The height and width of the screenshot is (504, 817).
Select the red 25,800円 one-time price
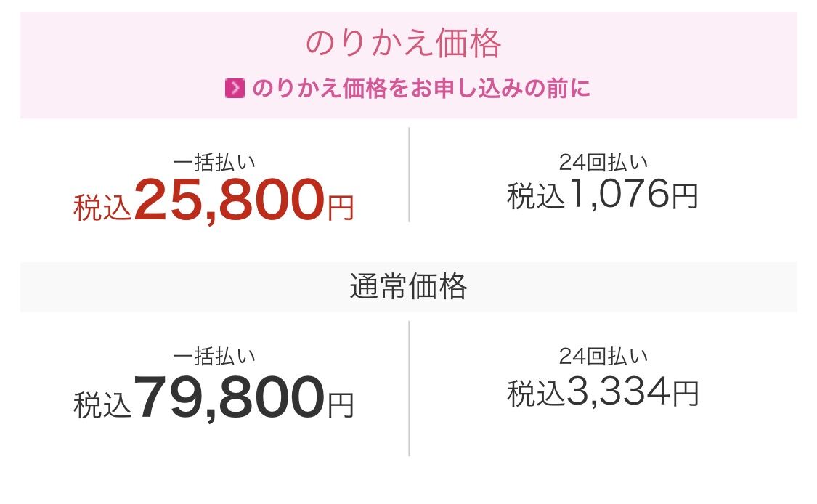point(229,200)
